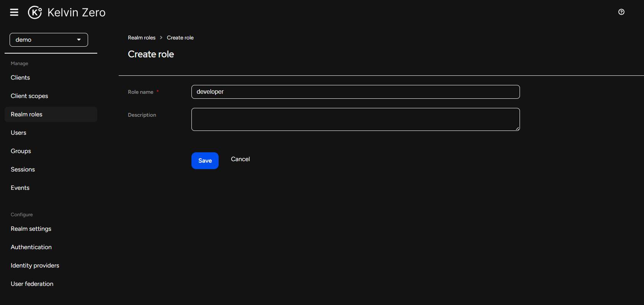Toggle the hamburger sidebar menu

pyautogui.click(x=14, y=12)
